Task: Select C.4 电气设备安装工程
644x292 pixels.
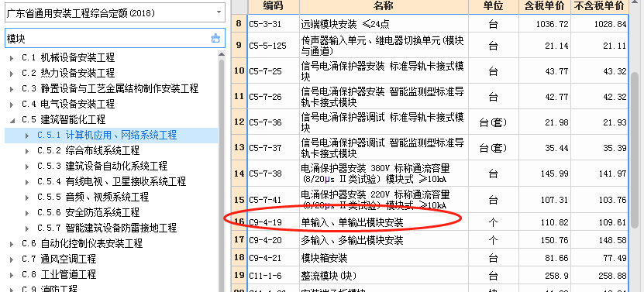Action: click(68, 105)
